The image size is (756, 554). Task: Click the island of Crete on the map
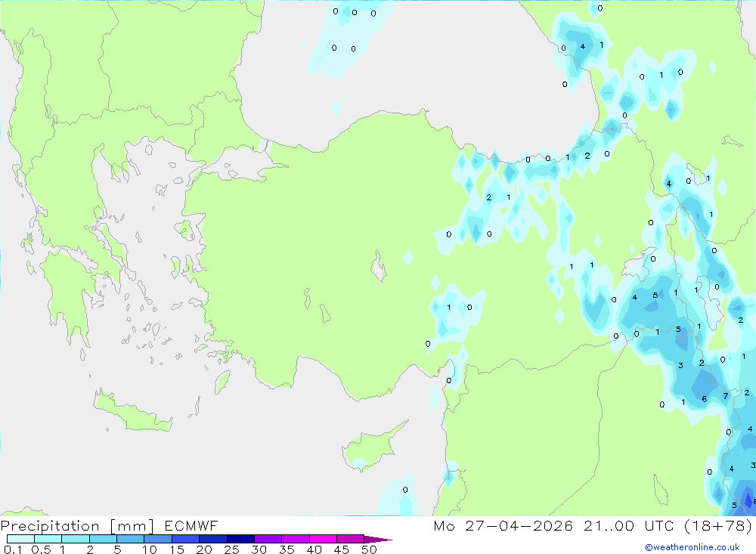(x=132, y=411)
